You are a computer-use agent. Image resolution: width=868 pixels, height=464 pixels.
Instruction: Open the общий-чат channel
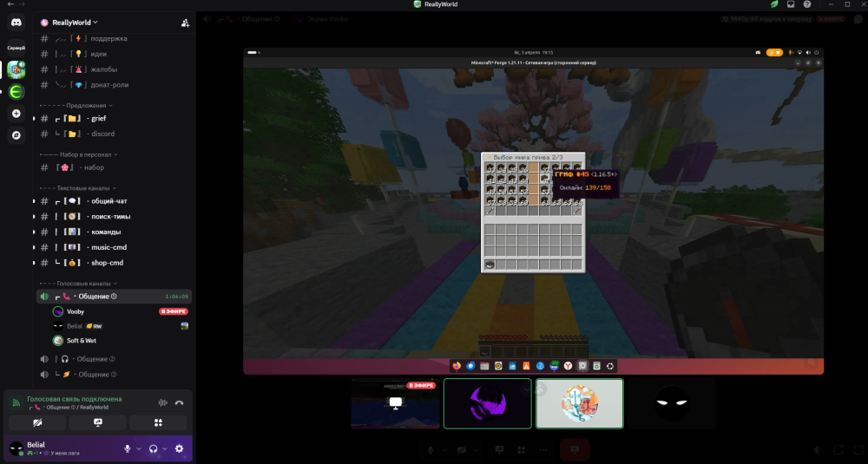(115, 201)
